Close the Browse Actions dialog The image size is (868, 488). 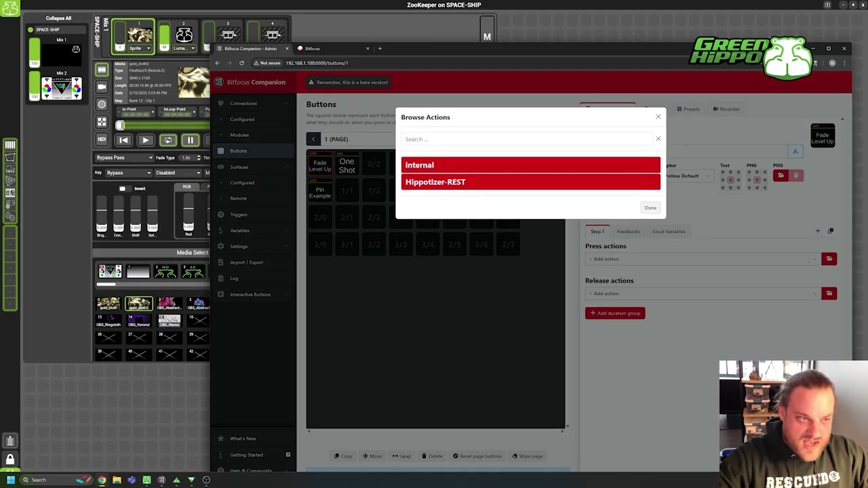(658, 117)
